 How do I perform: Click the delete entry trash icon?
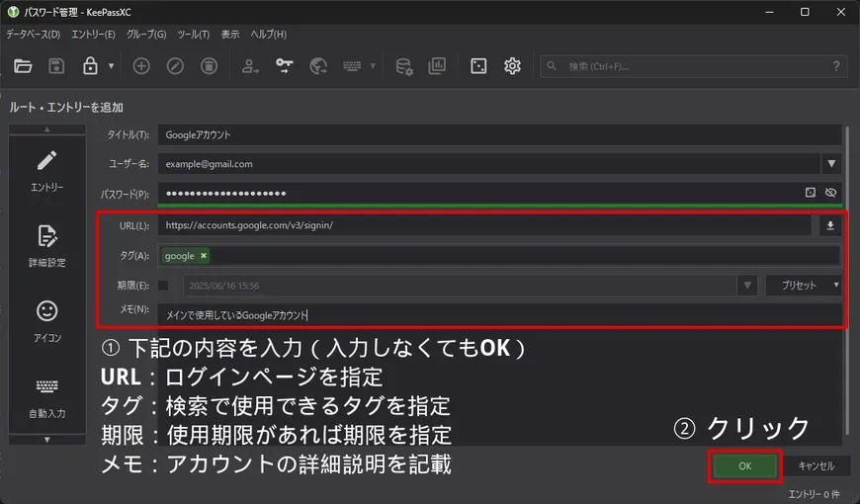[x=209, y=66]
